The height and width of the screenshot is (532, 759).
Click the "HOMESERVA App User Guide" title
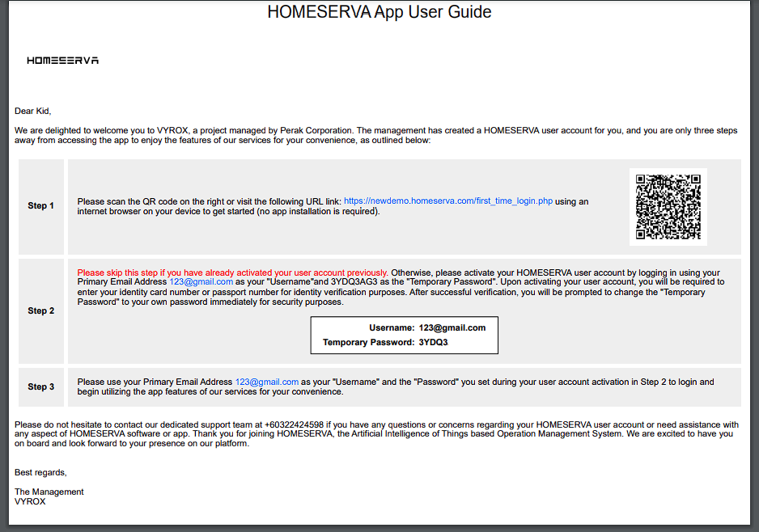pos(379,12)
